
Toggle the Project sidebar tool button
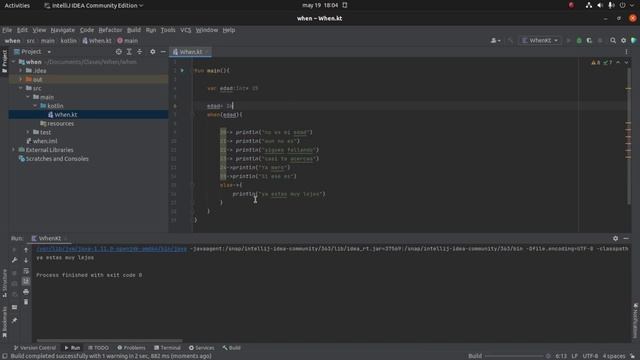[x=4, y=61]
